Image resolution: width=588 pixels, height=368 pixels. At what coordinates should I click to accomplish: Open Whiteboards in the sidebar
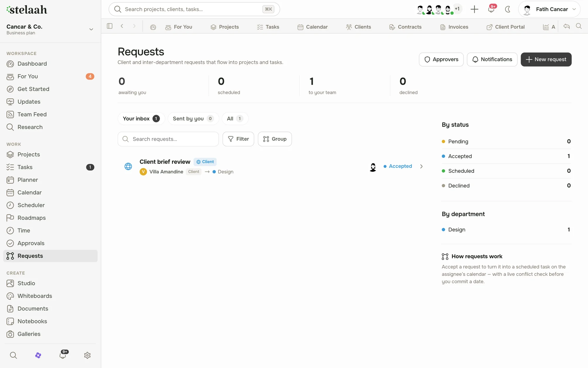pyautogui.click(x=50, y=296)
